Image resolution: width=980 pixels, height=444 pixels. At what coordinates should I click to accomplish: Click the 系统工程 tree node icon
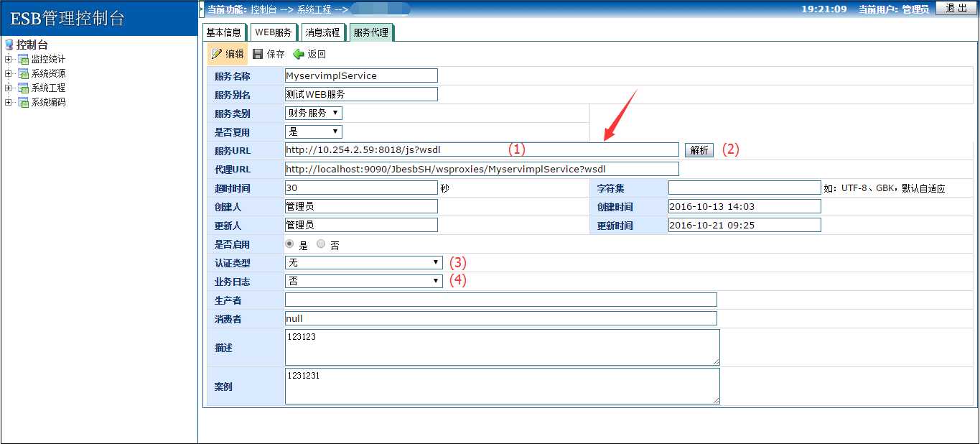point(24,88)
